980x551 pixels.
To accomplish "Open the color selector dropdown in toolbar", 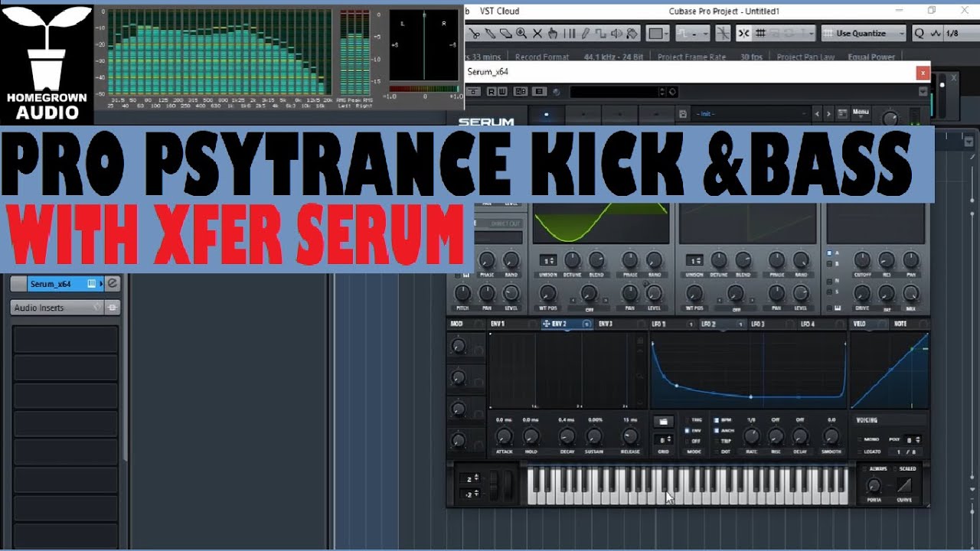I will point(658,33).
